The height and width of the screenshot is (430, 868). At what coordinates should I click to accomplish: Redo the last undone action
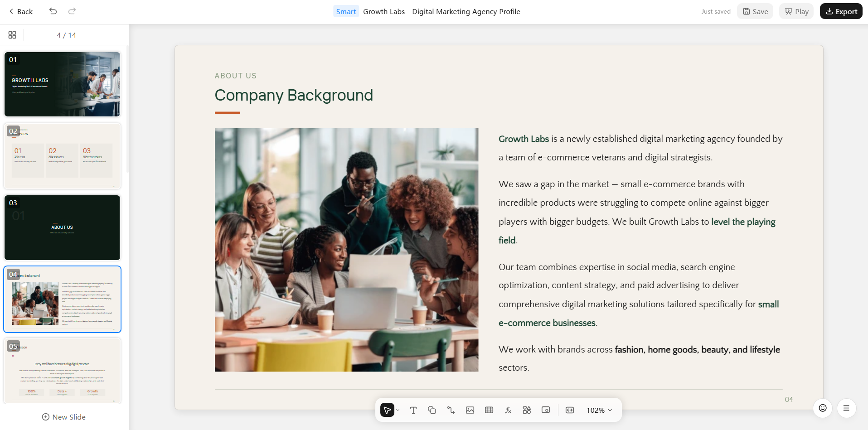(x=72, y=11)
